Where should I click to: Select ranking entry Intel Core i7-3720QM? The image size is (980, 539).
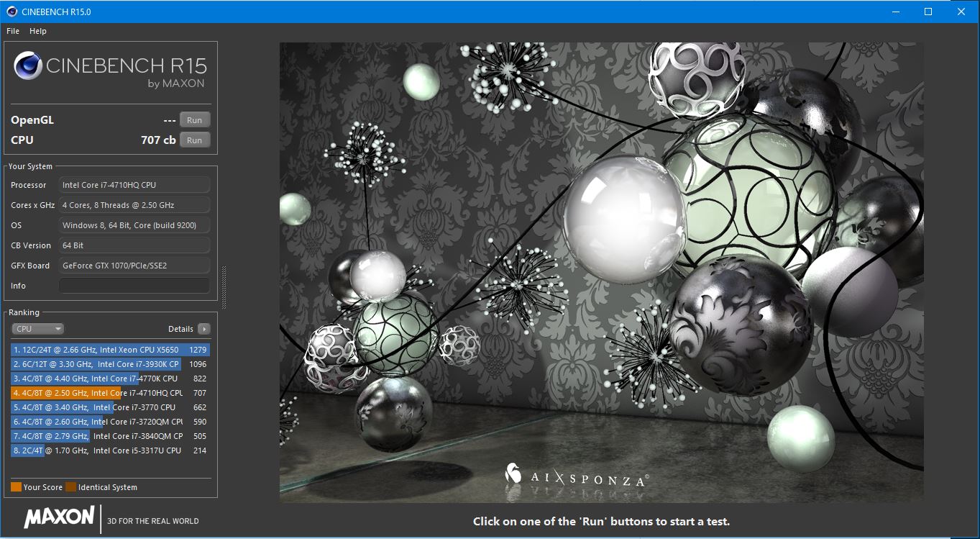(111, 422)
